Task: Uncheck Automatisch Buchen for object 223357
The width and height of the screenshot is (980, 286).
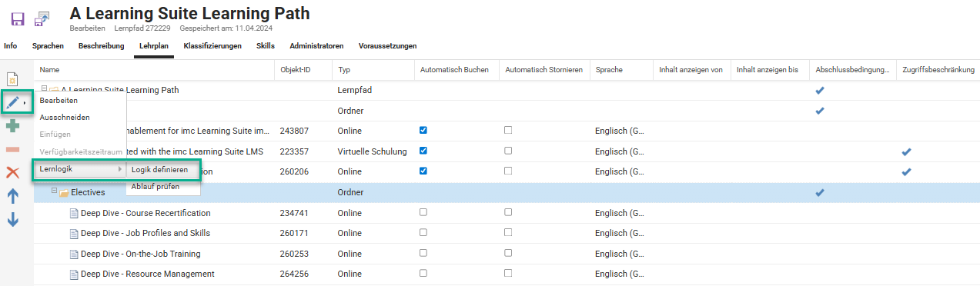Action: coord(423,151)
